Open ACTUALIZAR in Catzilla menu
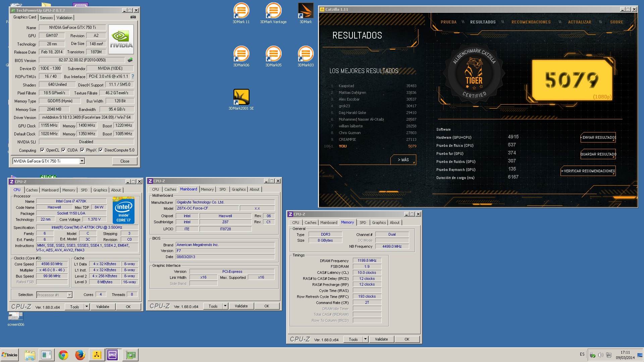Viewport: 644px width, 362px height. click(580, 22)
